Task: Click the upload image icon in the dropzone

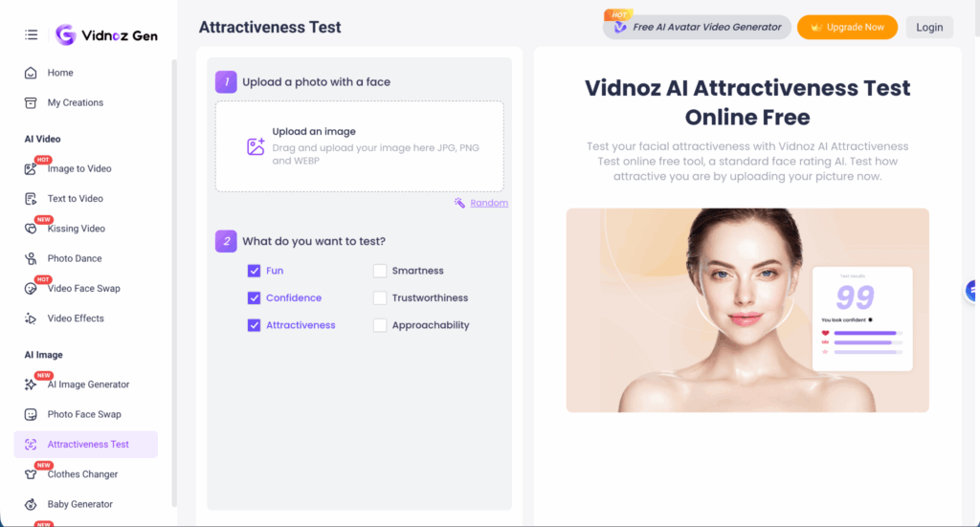Action: [x=256, y=146]
